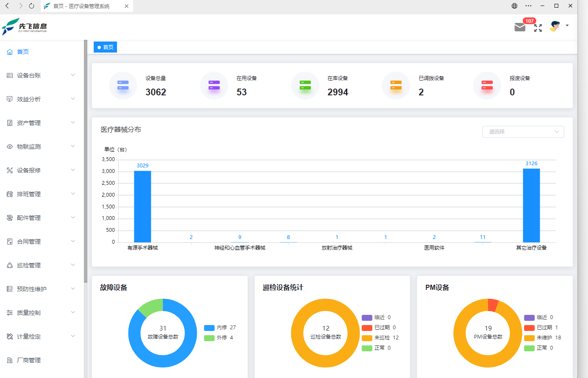Click the 已调拨设备 orange card icon
Image resolution: width=588 pixels, height=378 pixels.
coord(396,85)
